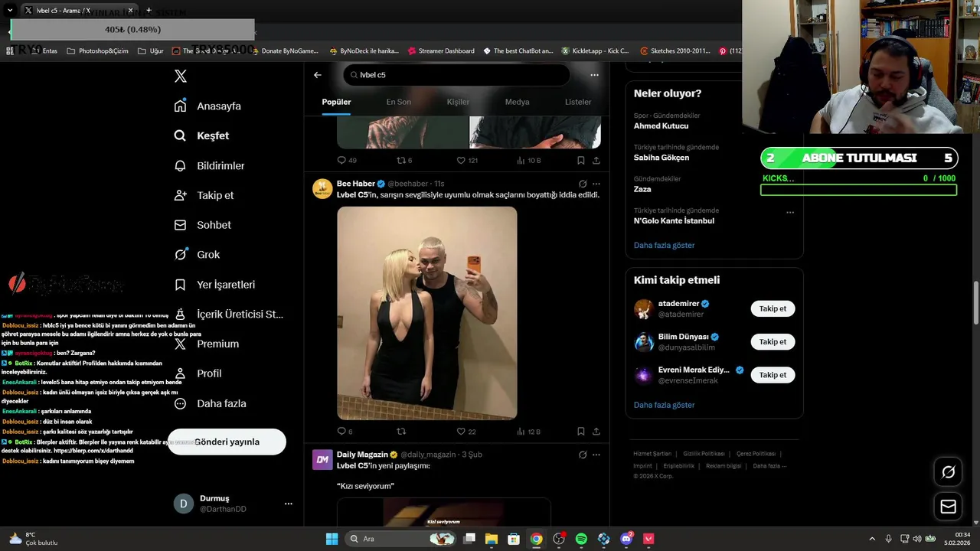Open Premium page
The width and height of the screenshot is (980, 551).
click(207, 344)
